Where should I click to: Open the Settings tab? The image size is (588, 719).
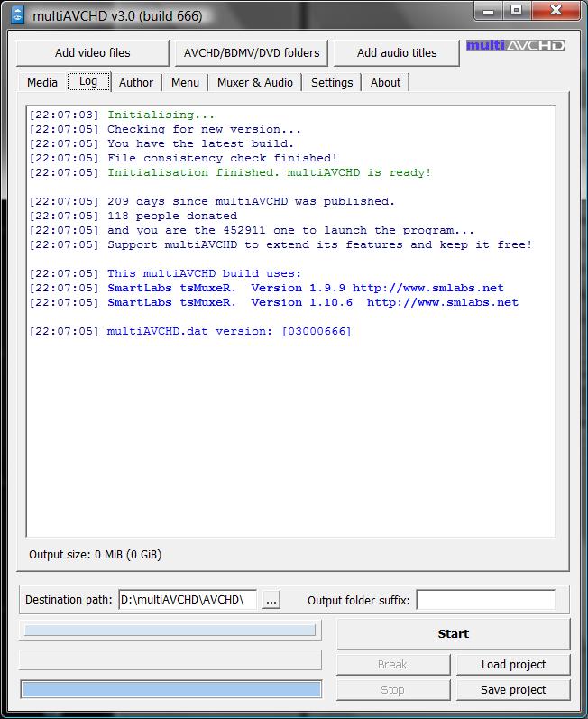click(x=332, y=82)
